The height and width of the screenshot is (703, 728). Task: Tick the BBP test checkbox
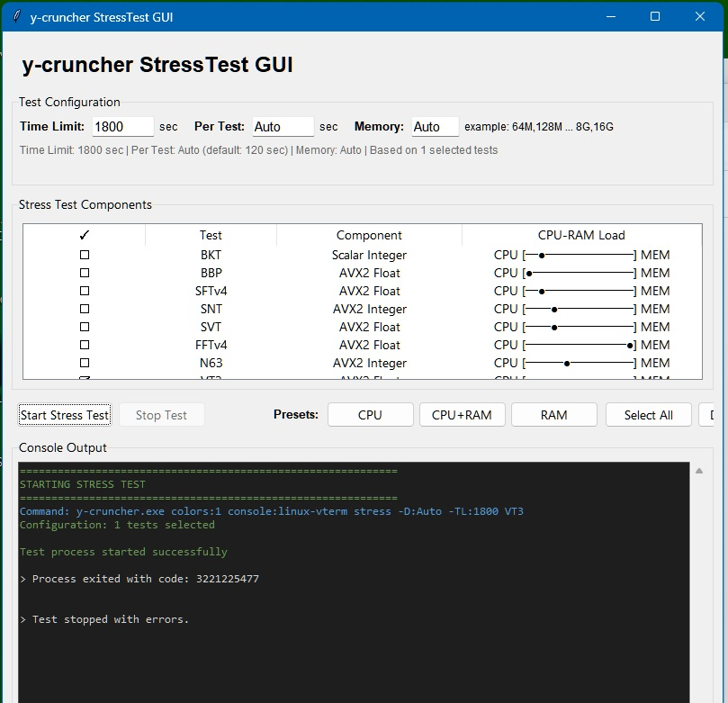[x=85, y=273]
